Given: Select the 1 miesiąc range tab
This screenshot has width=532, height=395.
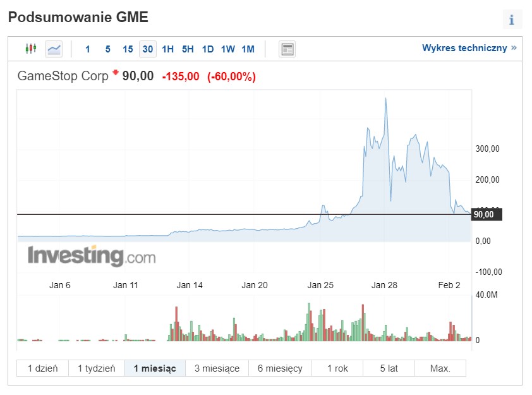Looking at the screenshot, I should pyautogui.click(x=155, y=368).
